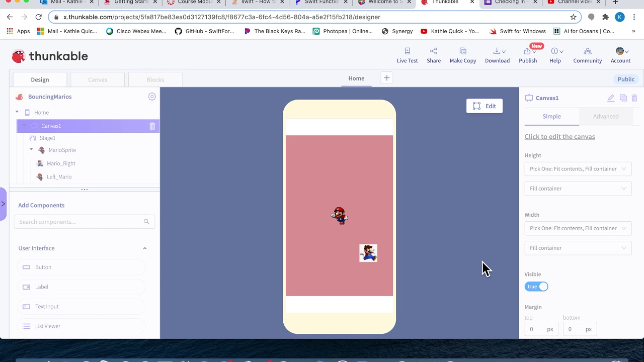644x362 pixels.
Task: Open the Simple properties tab
Action: pyautogui.click(x=551, y=116)
